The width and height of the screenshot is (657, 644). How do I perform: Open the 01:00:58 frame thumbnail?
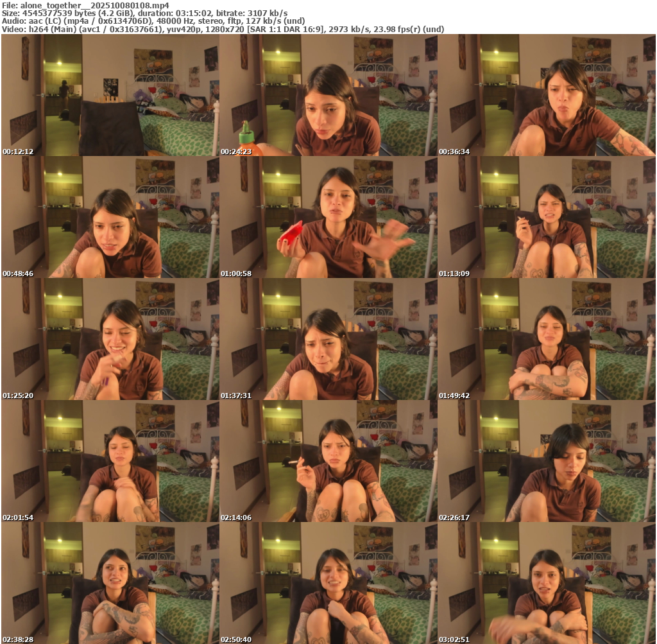(x=328, y=218)
